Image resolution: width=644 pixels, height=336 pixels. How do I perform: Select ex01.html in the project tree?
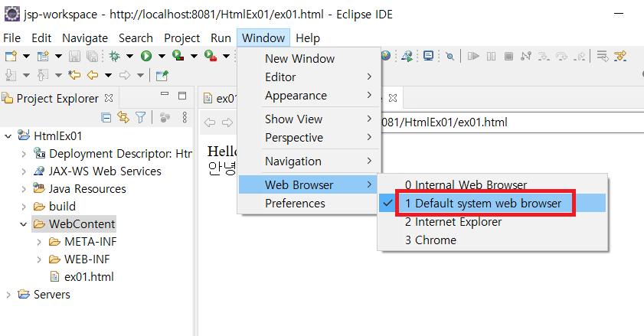pos(89,277)
